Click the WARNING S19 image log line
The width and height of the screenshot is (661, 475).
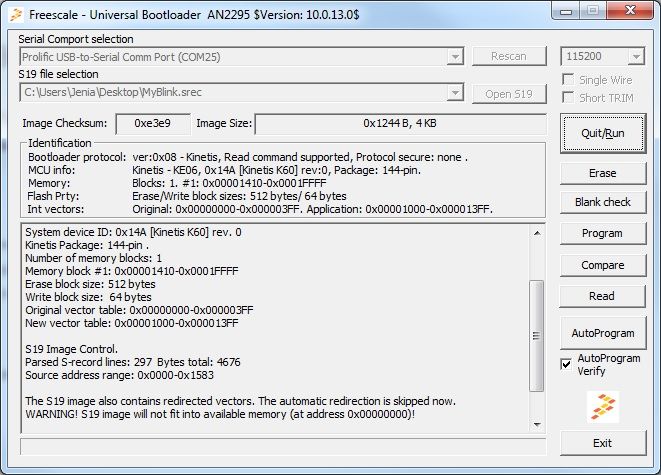pos(220,414)
